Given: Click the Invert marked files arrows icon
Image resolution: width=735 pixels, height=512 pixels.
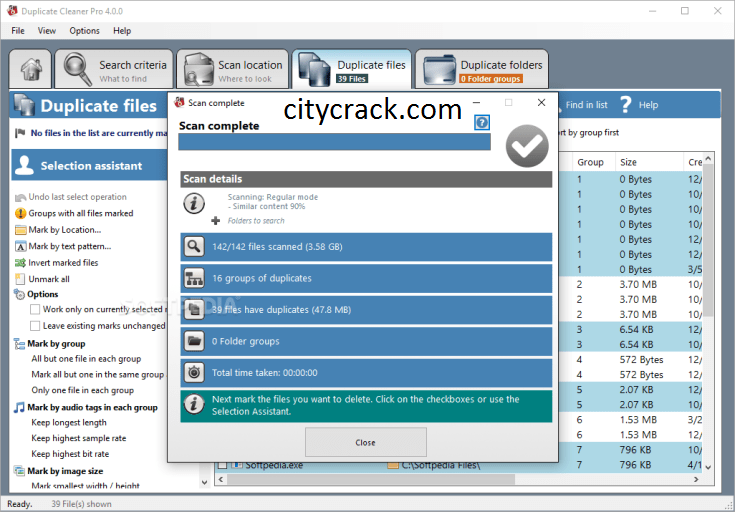Looking at the screenshot, I should (x=20, y=263).
